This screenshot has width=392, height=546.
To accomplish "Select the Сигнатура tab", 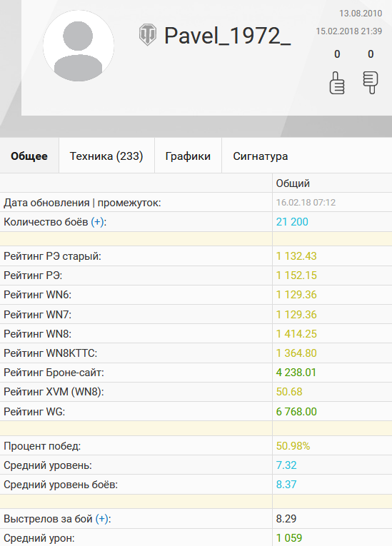I will tap(261, 156).
